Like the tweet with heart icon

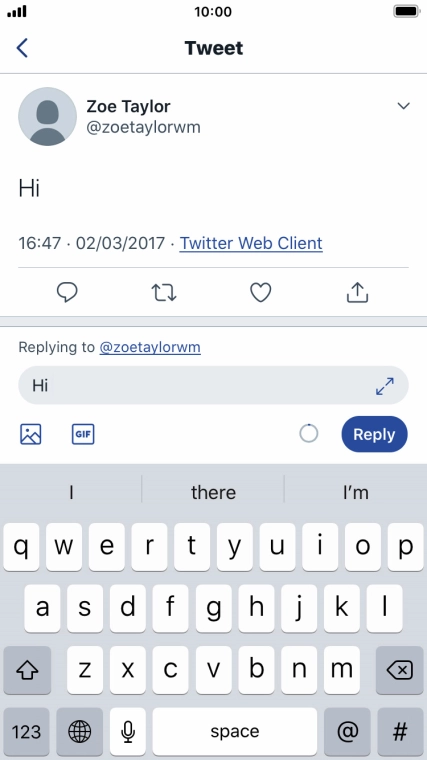pyautogui.click(x=260, y=293)
